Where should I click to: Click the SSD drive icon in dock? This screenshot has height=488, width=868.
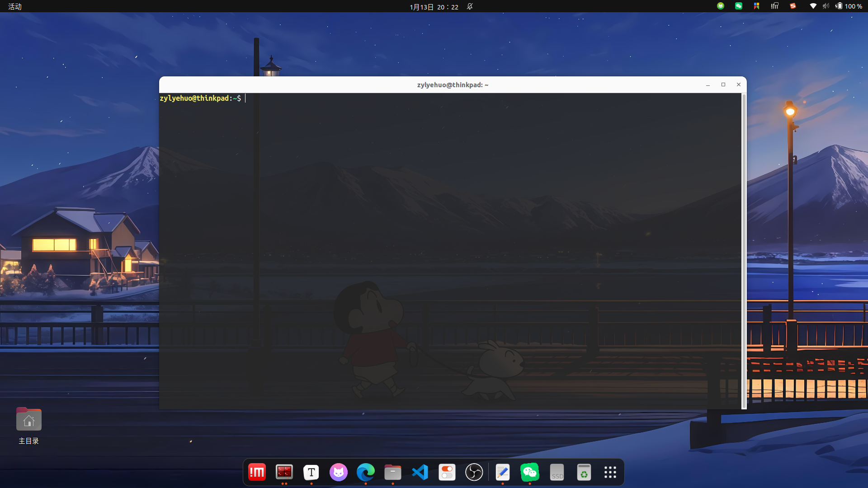(557, 473)
